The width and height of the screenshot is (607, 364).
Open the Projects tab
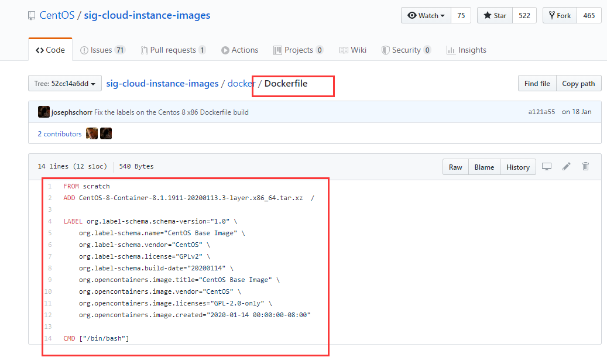tap(298, 50)
